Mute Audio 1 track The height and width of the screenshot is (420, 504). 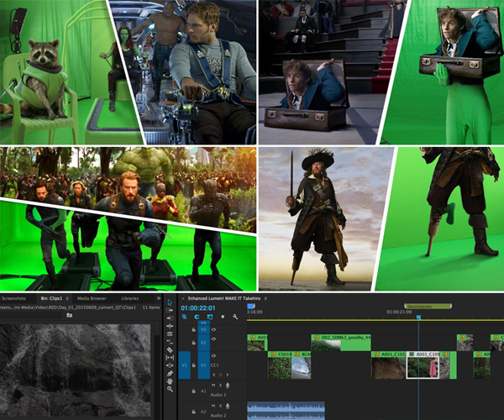point(213,386)
